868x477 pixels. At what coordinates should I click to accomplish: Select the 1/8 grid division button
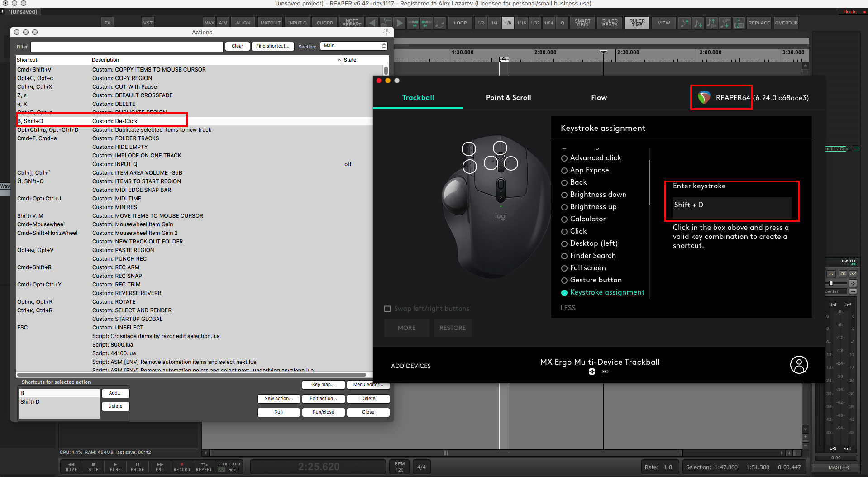coord(508,23)
